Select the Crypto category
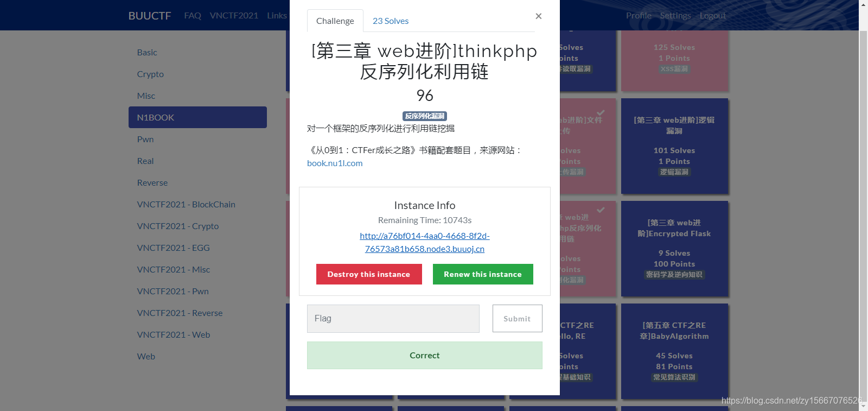The image size is (868, 411). point(197,74)
